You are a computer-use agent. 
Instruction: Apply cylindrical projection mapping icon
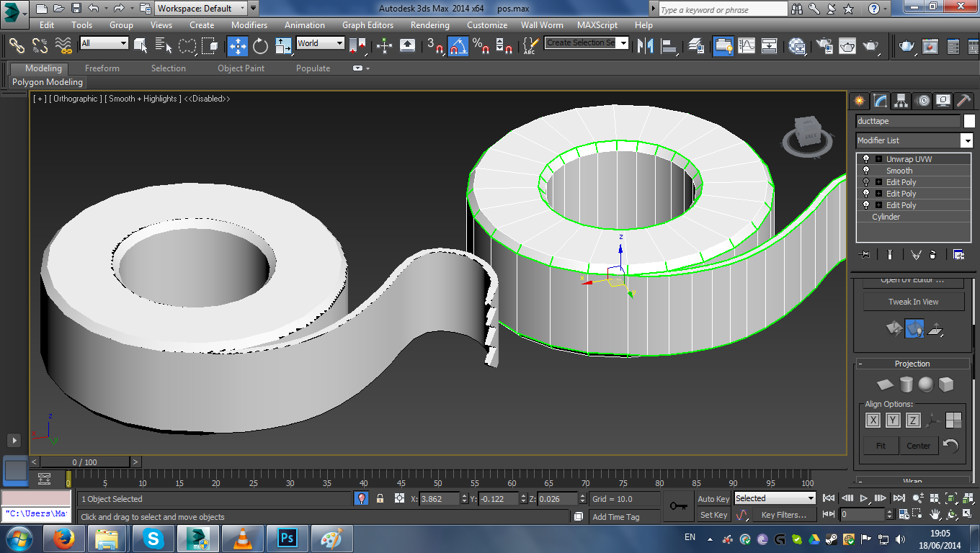coord(906,385)
